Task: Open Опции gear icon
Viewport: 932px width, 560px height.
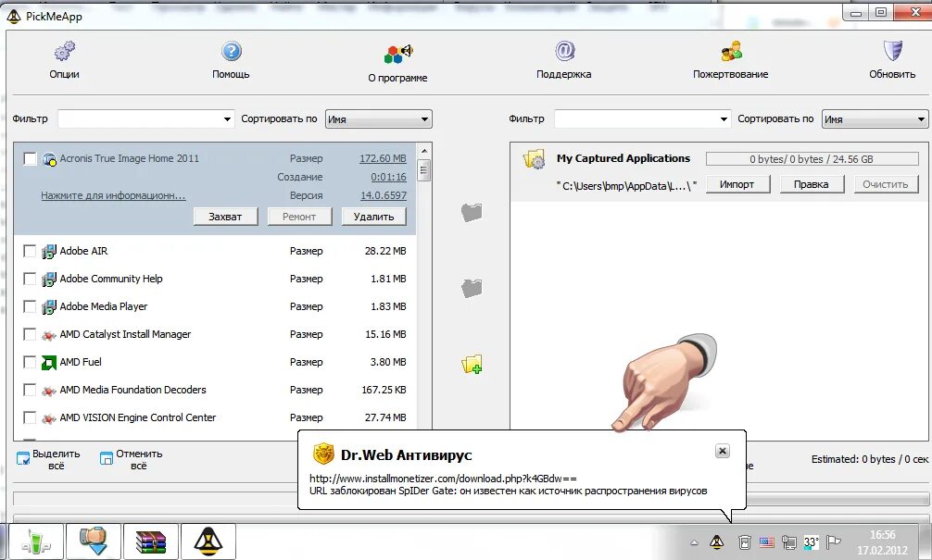Action: (x=65, y=51)
